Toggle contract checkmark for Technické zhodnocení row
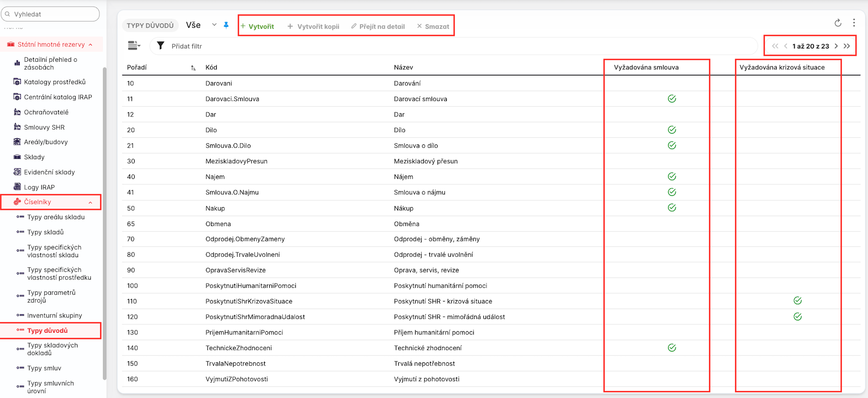This screenshot has width=868, height=398. click(672, 348)
